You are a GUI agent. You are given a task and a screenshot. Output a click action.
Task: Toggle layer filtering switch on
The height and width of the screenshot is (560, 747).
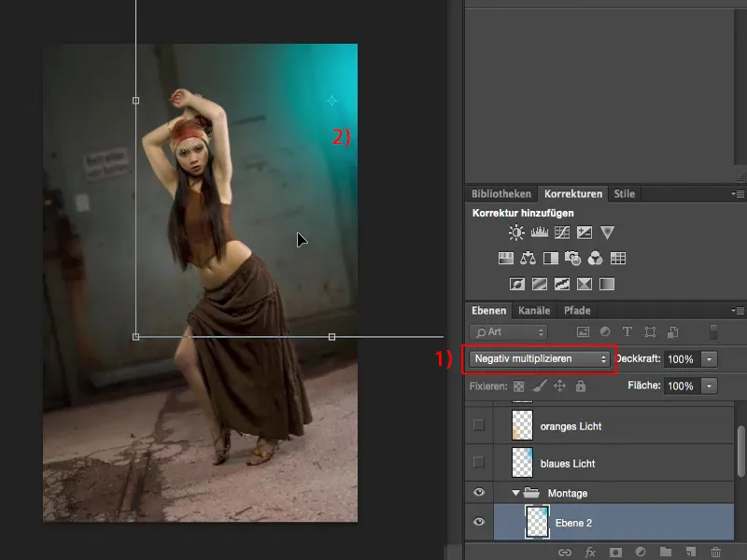(713, 332)
